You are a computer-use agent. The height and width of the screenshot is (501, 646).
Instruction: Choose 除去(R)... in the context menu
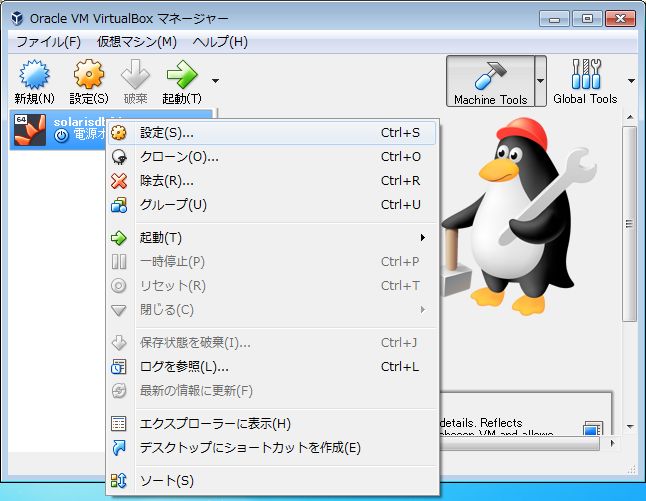coord(272,180)
